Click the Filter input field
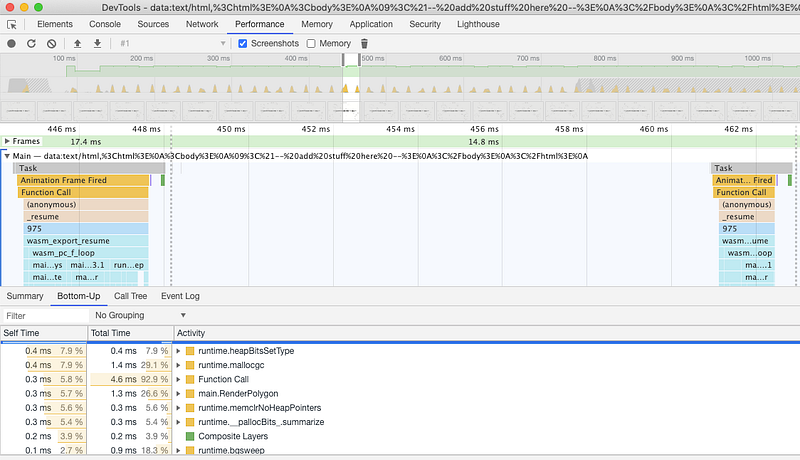 pyautogui.click(x=46, y=316)
